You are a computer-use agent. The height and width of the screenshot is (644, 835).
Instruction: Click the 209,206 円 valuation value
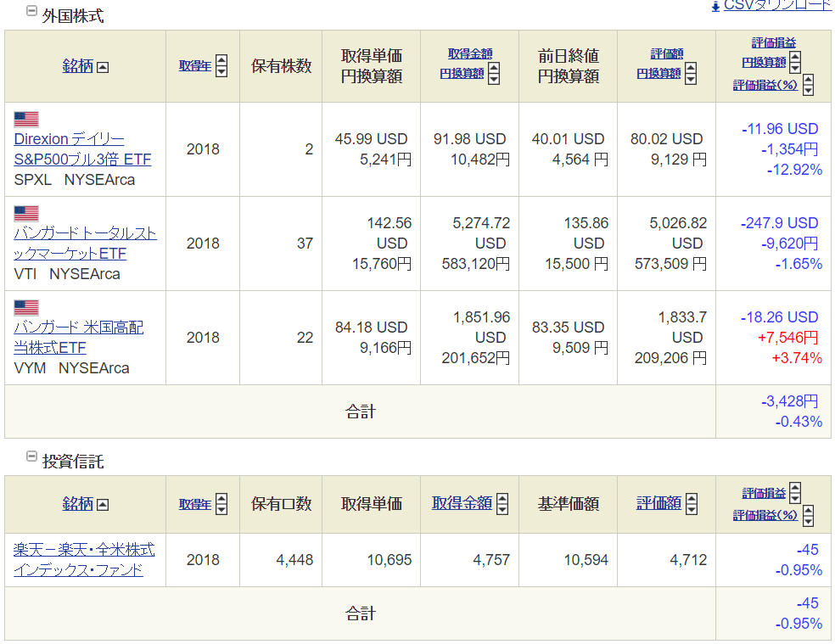(x=670, y=359)
